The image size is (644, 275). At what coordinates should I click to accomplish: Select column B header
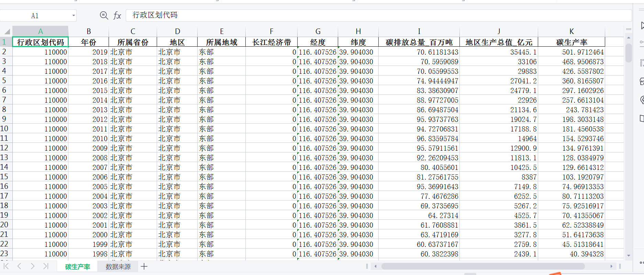click(x=89, y=32)
